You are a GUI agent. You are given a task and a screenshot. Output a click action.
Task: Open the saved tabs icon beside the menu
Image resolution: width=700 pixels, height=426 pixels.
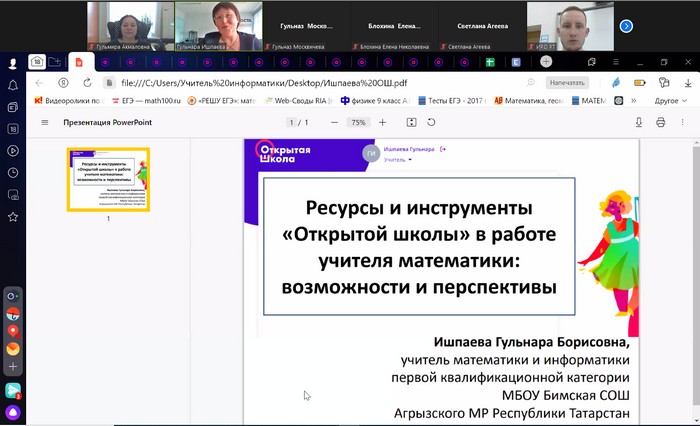coord(592,62)
